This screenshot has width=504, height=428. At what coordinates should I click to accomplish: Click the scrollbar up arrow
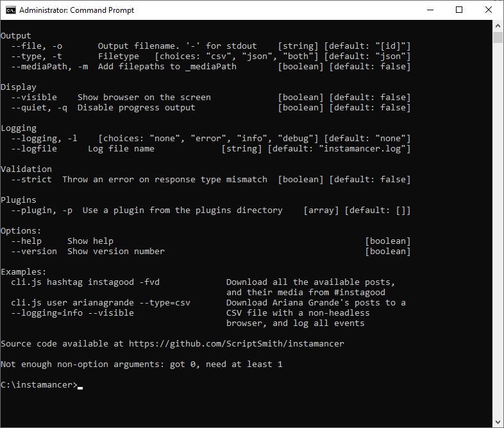click(498, 26)
